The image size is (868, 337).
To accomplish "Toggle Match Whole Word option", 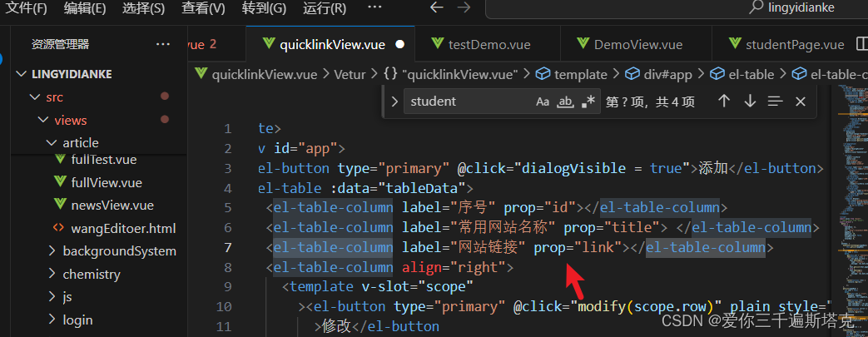I will coord(566,102).
